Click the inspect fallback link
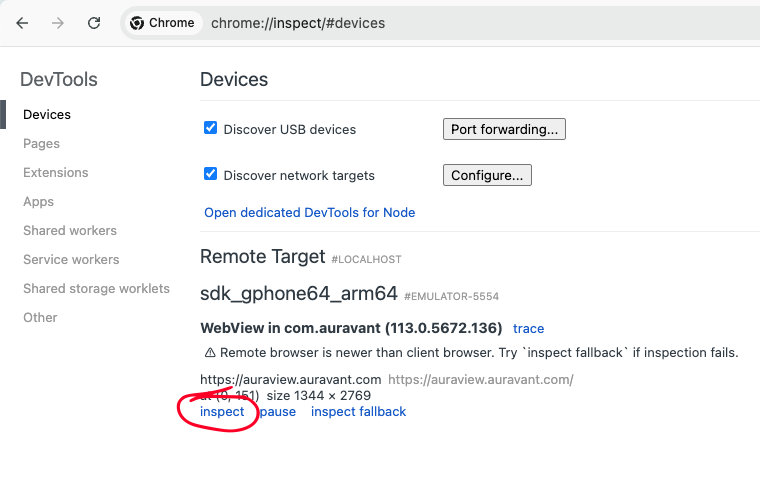This screenshot has width=760, height=488. pyautogui.click(x=359, y=412)
